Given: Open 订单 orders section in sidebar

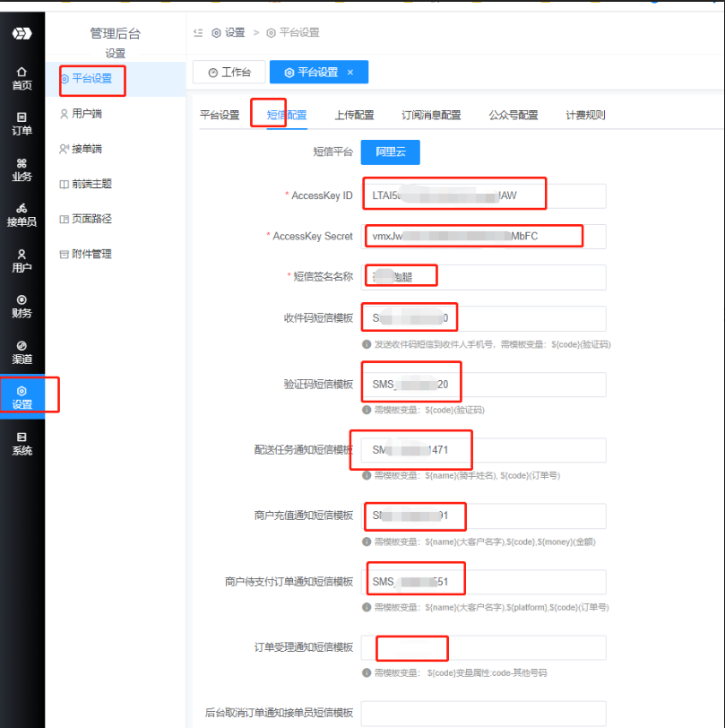Looking at the screenshot, I should [x=22, y=124].
